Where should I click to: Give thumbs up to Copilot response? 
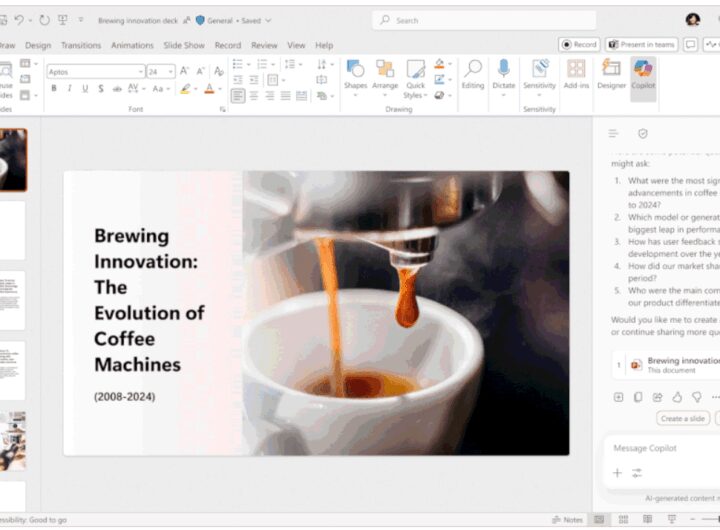pos(677,397)
